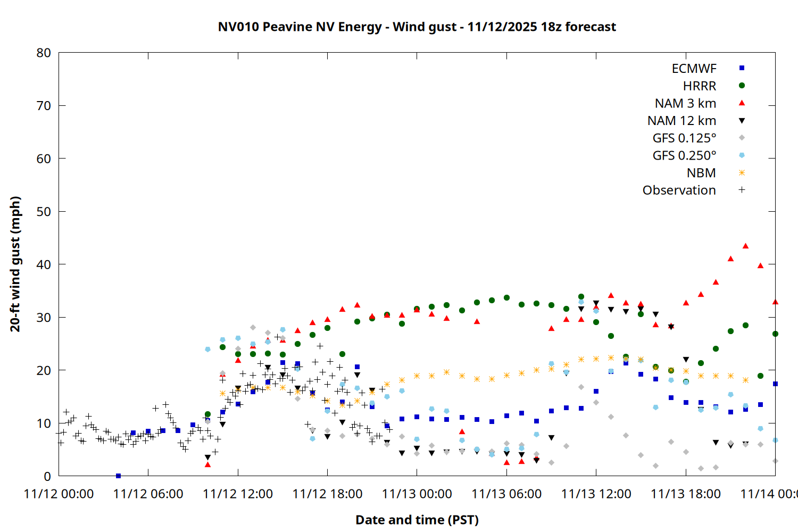798x532 pixels.
Task: Click the highest red NAM 3 km data point
Action: (x=745, y=246)
